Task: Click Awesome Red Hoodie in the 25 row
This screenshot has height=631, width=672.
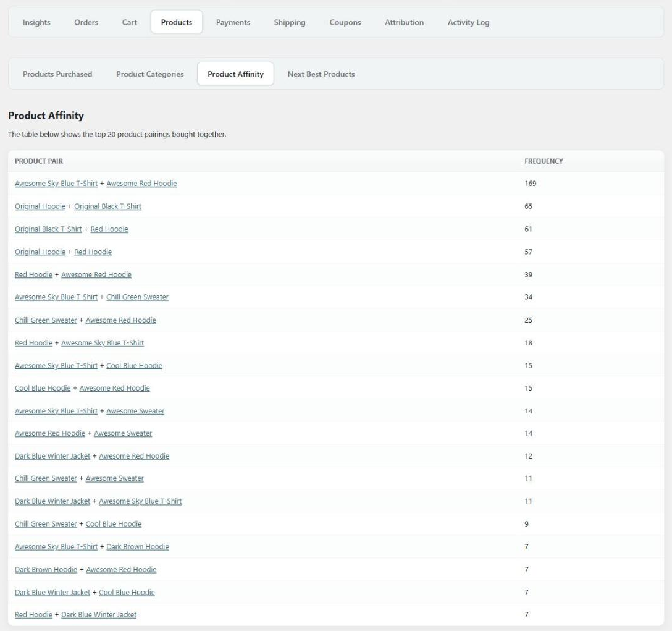Action: coord(121,320)
